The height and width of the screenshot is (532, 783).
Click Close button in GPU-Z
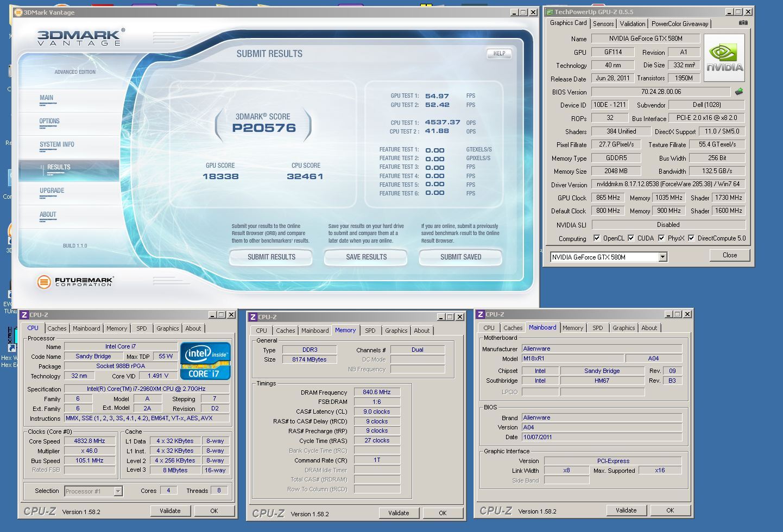tap(730, 255)
